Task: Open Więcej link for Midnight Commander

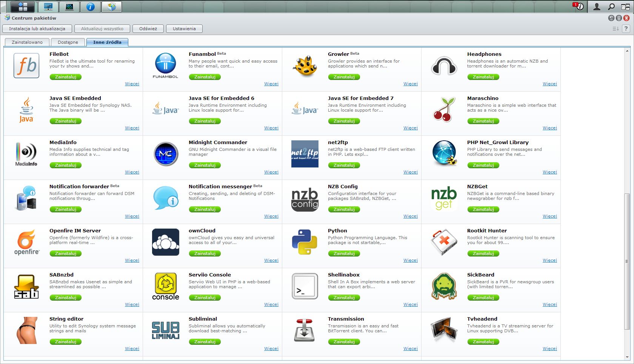Action: (271, 172)
